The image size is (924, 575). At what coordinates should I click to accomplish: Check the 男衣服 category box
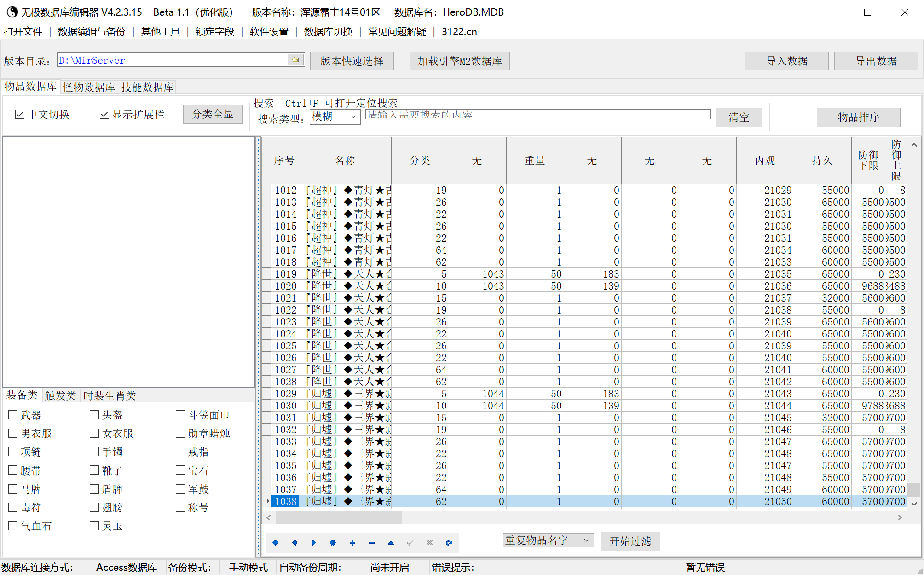(x=13, y=433)
